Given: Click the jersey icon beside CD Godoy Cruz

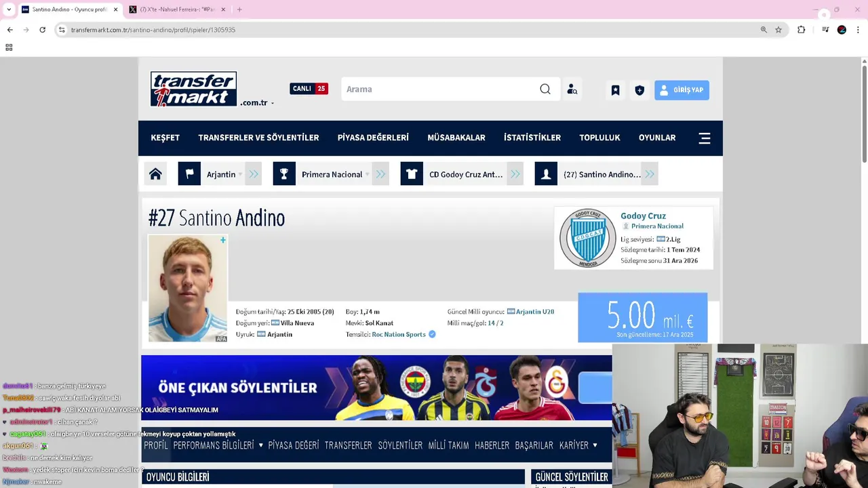Looking at the screenshot, I should click(412, 174).
